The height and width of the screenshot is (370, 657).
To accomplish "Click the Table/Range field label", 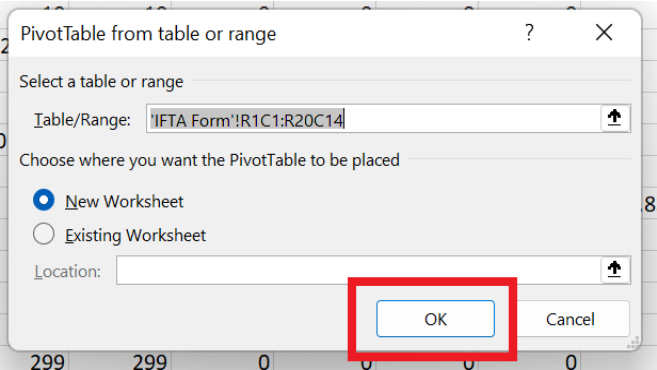I will pos(82,120).
